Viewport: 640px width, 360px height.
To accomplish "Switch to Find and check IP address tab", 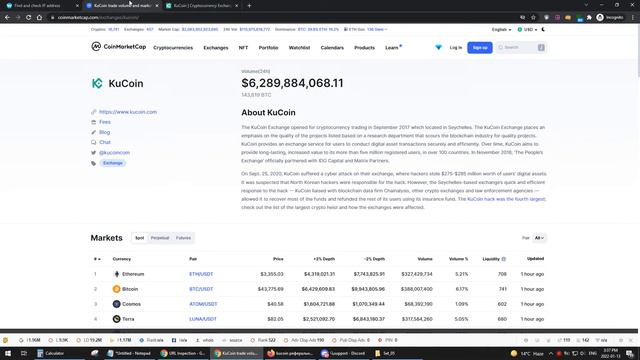I will click(x=42, y=6).
